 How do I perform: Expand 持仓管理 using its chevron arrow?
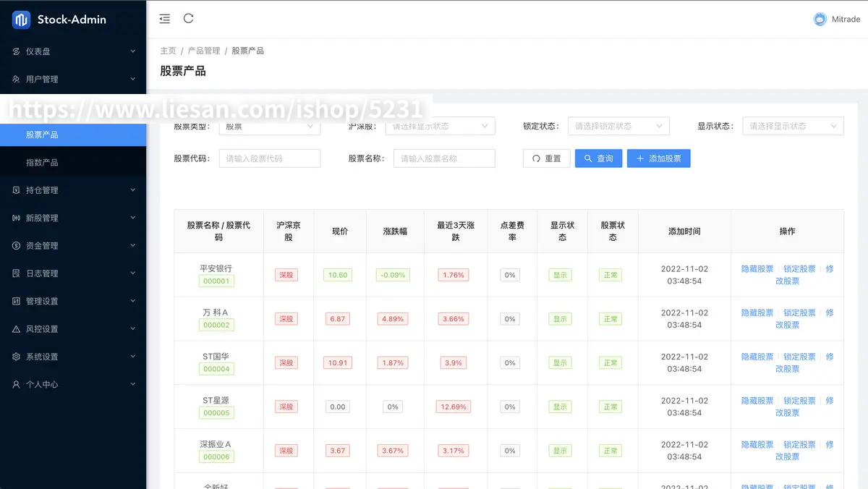coord(132,190)
